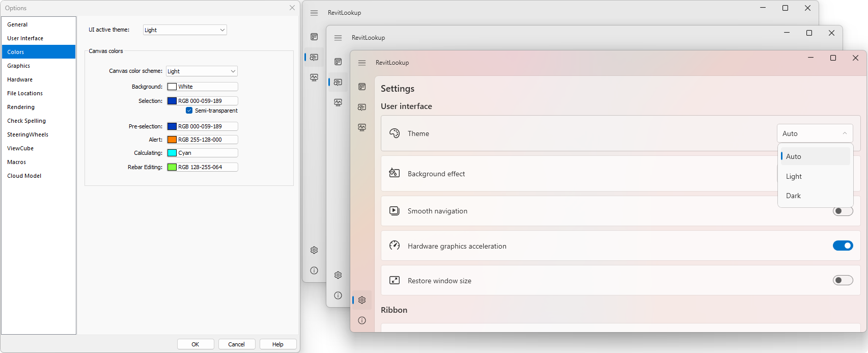Click About info icon in front RevitLookup sidebar
Viewport: 868px width, 353px height.
pos(362,320)
